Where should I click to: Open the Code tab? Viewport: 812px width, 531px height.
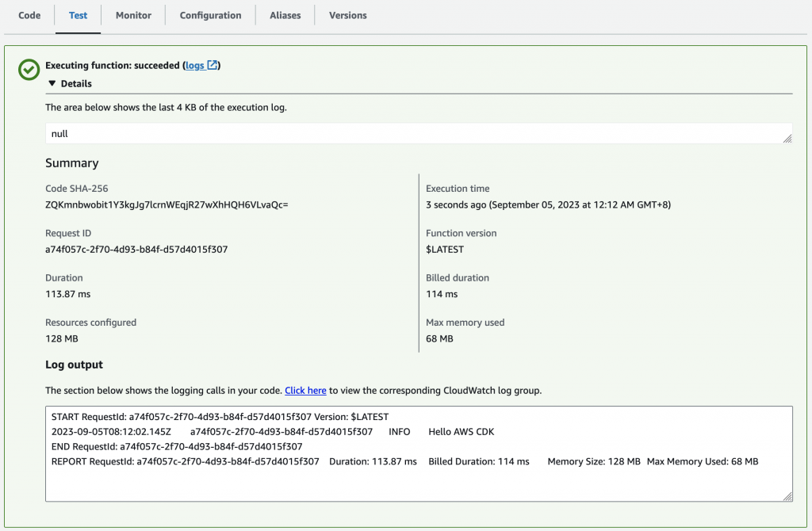pos(29,15)
